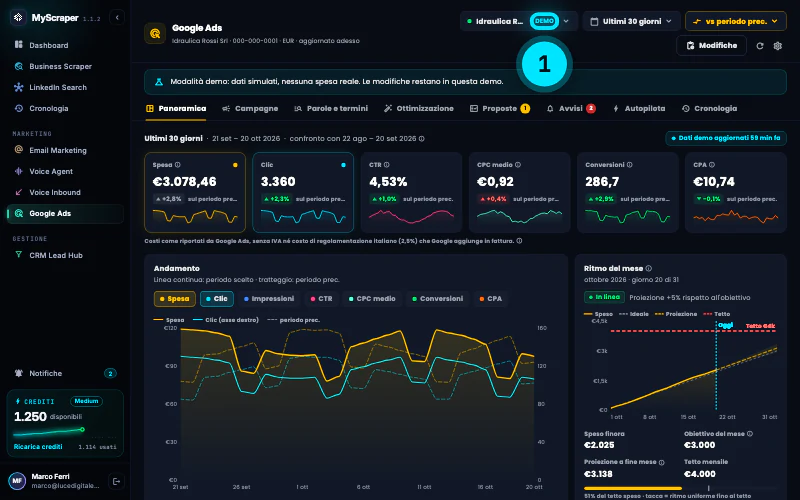Viewport: 800px width, 500px height.
Task: Click info icon next to Ritmo del mese
Action: point(648,268)
